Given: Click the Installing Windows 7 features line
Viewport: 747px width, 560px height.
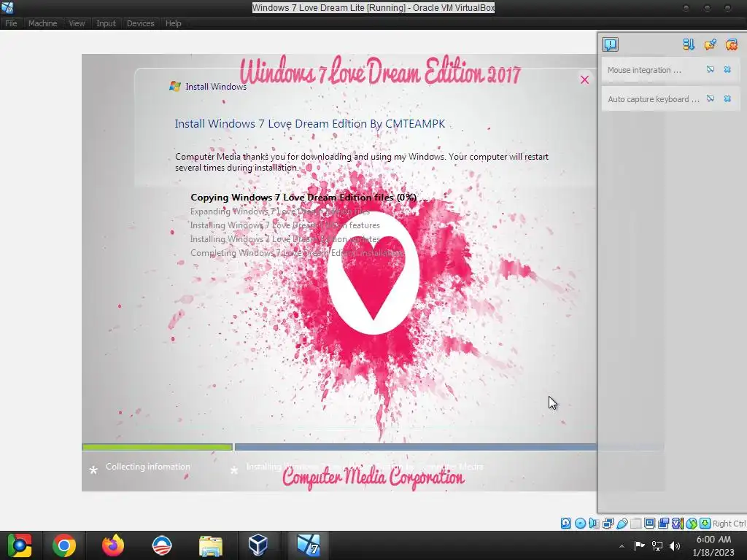Looking at the screenshot, I should click(285, 225).
